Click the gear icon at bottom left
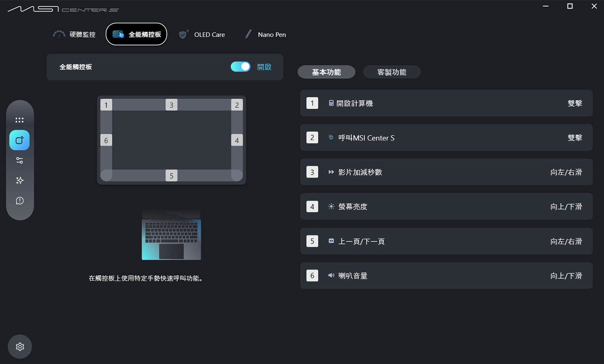Screen dimensions: 604x364 click(x=20, y=346)
